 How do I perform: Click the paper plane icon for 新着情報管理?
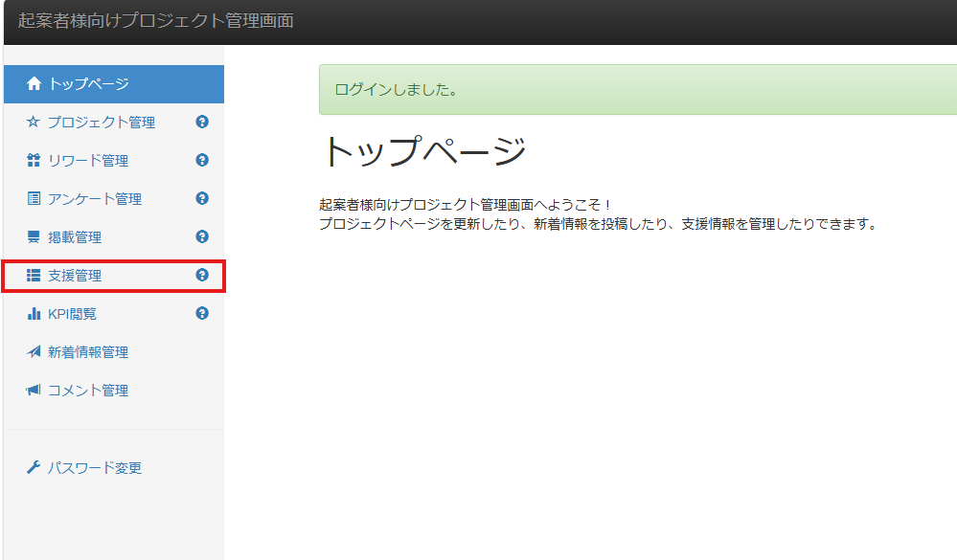(x=34, y=352)
